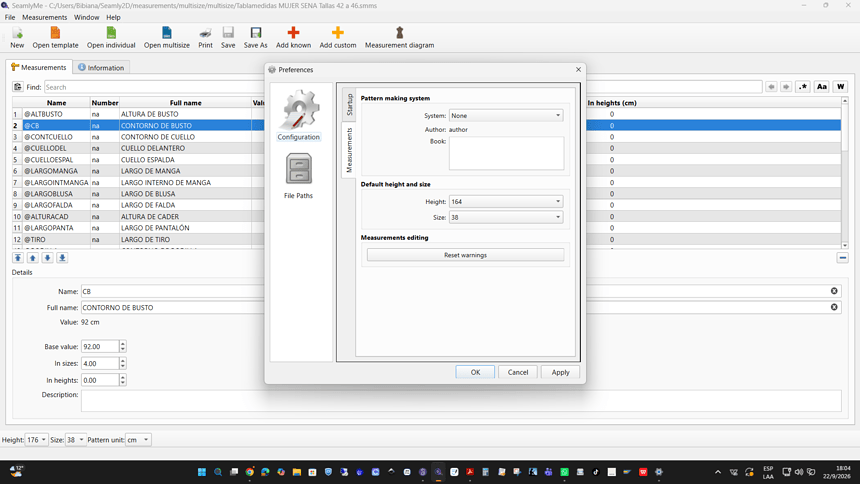
Task: Open the bottom Height dropdown showing 176
Action: coord(36,440)
